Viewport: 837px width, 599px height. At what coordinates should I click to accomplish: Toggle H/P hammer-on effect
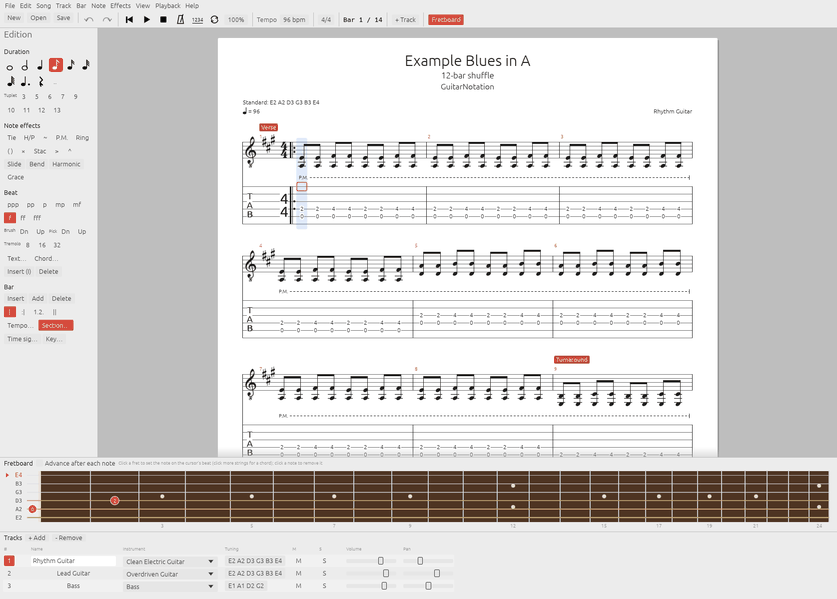29,138
